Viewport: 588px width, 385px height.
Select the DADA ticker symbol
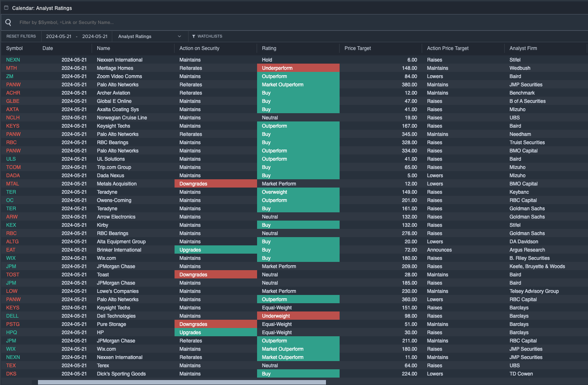coord(13,176)
